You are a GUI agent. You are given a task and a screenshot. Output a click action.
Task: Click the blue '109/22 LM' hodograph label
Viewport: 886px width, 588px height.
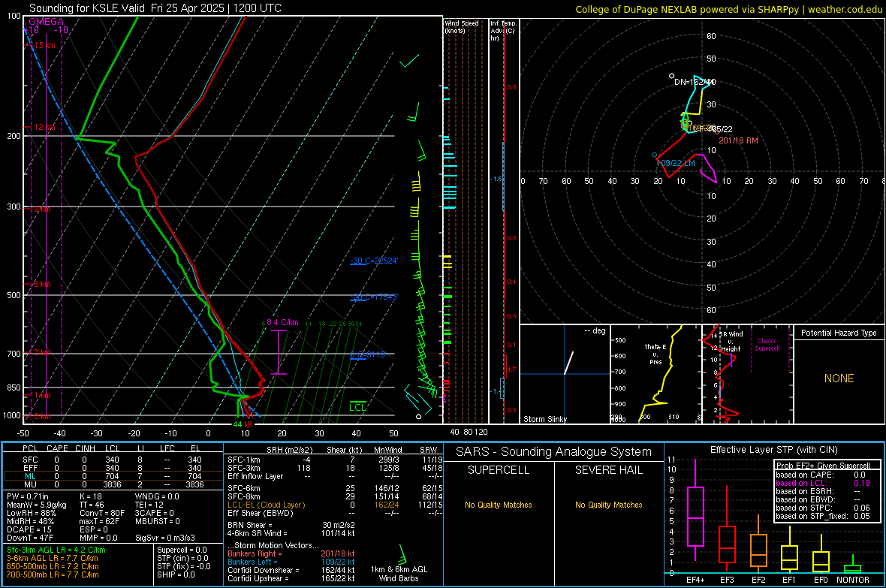click(676, 163)
